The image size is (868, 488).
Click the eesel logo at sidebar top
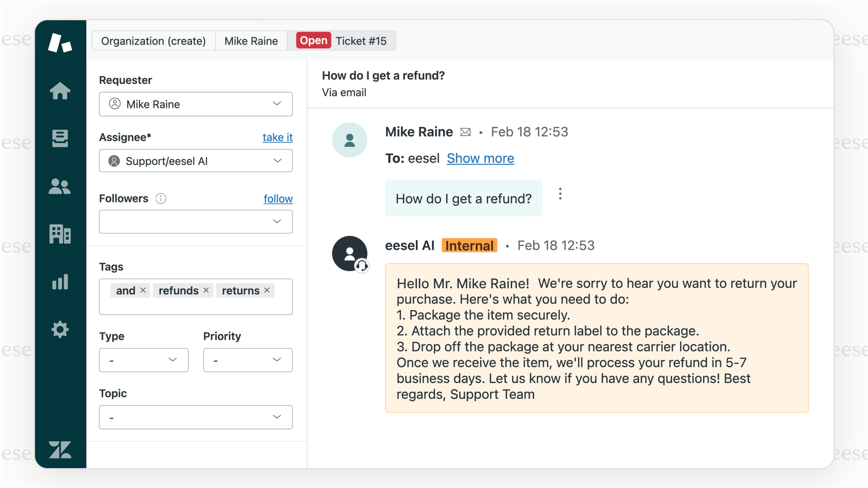click(x=60, y=43)
